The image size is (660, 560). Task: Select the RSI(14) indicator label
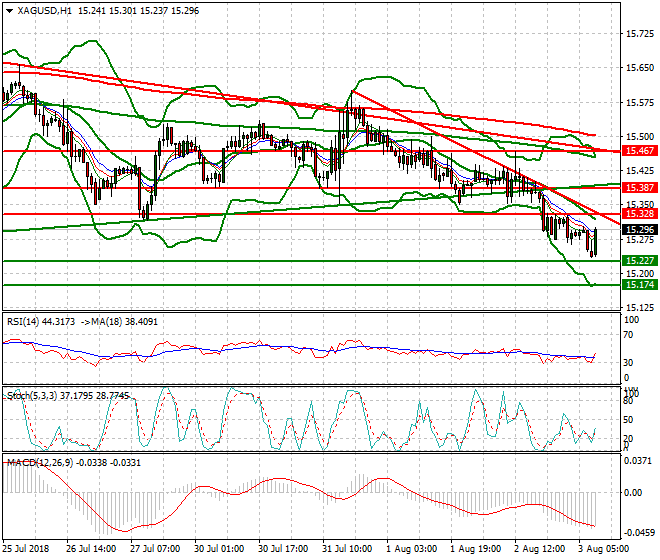click(23, 322)
